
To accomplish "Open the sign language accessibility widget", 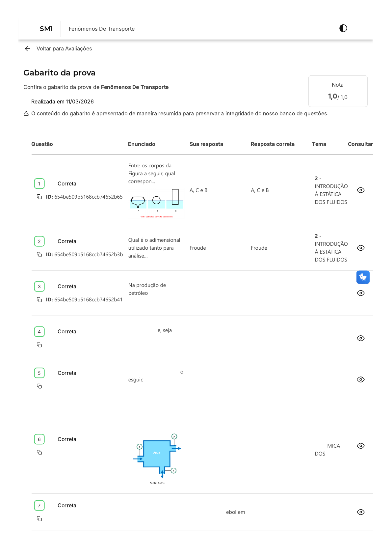I will click(363, 277).
